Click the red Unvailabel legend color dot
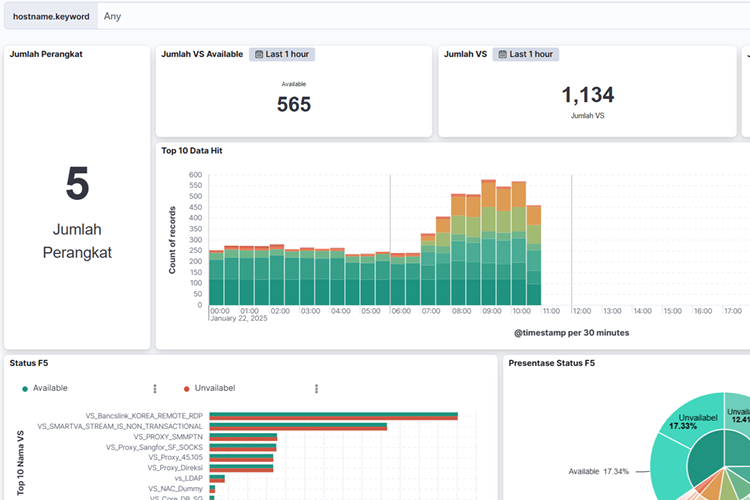The image size is (750, 500). tap(186, 389)
